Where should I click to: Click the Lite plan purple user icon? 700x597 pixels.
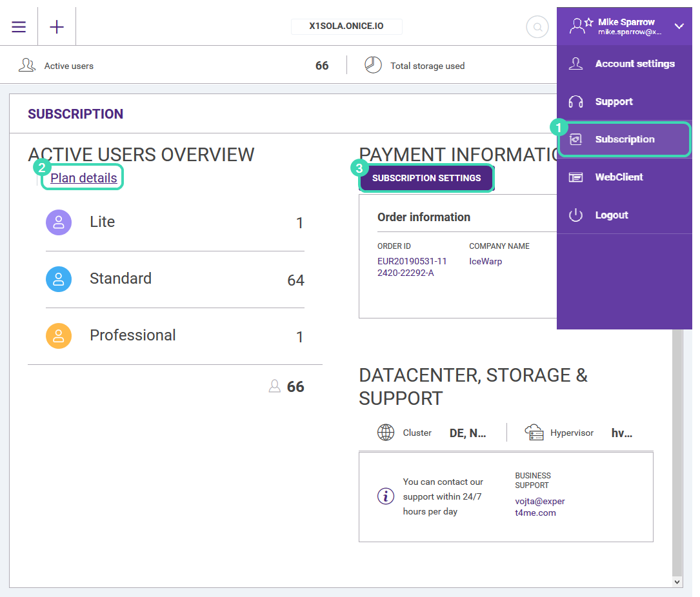click(x=59, y=222)
